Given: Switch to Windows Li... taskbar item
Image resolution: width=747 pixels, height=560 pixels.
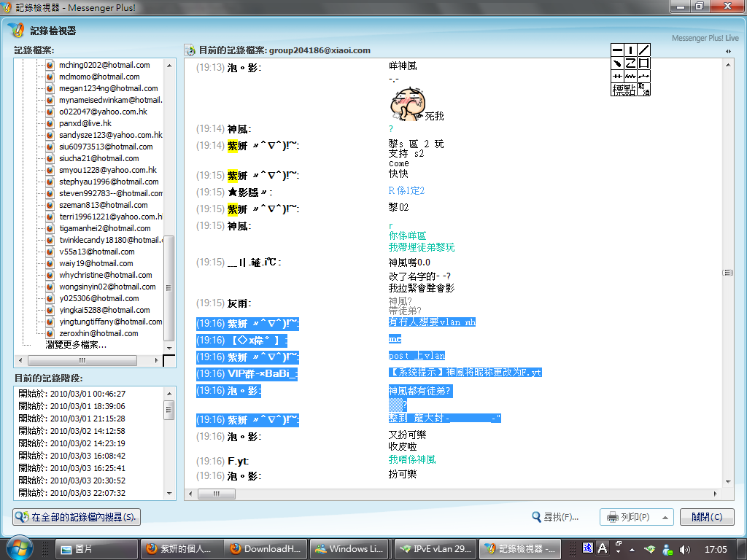Looking at the screenshot, I should (x=351, y=549).
